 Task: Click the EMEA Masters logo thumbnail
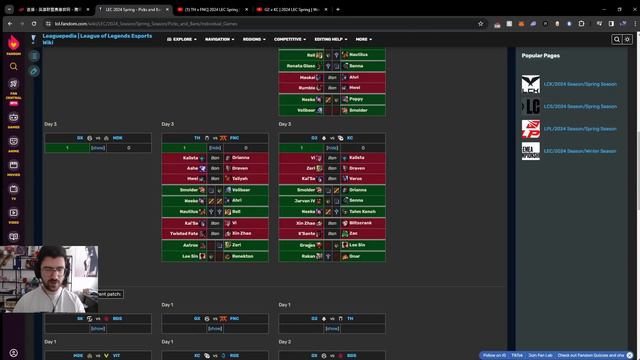point(531,151)
